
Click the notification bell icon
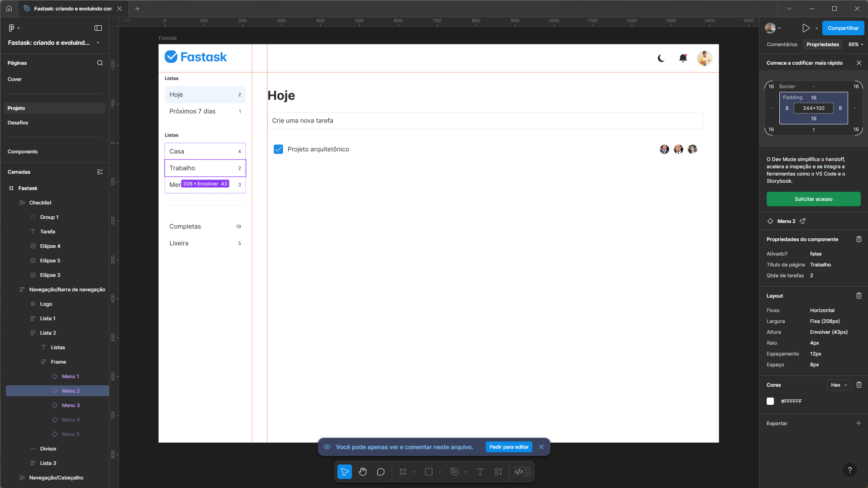pos(683,58)
